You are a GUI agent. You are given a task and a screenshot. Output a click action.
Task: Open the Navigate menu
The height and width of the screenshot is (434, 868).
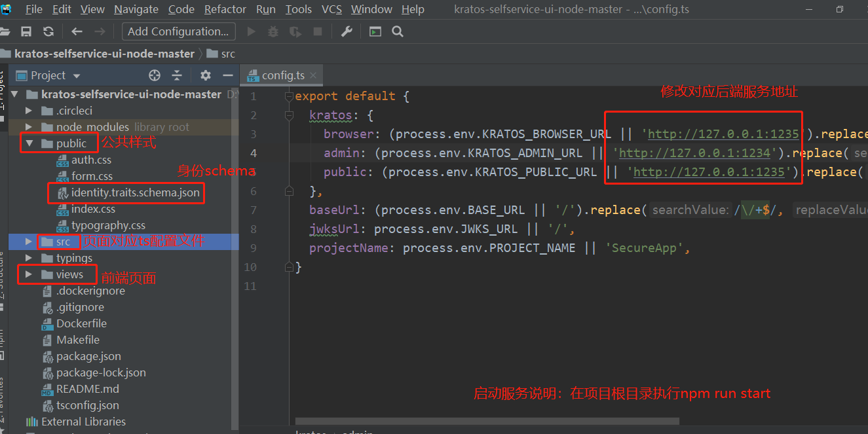pos(136,9)
